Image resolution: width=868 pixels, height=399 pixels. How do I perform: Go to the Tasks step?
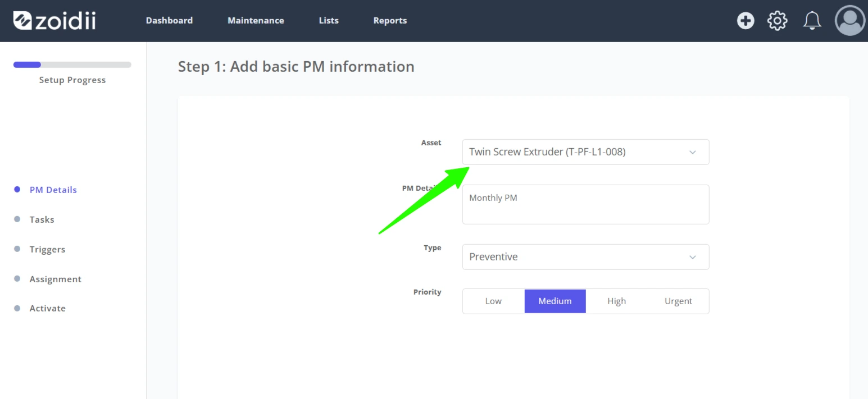42,219
